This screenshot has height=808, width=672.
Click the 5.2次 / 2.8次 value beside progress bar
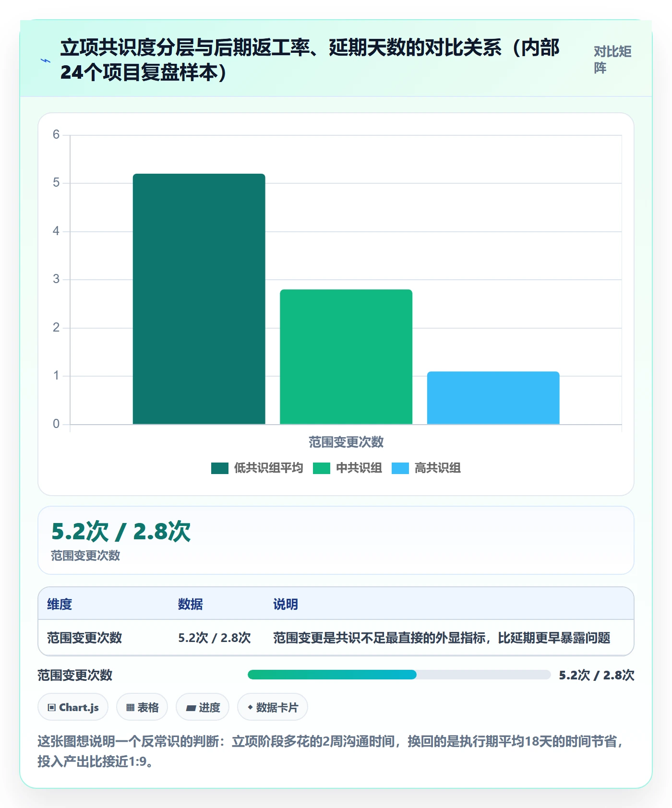coord(597,675)
